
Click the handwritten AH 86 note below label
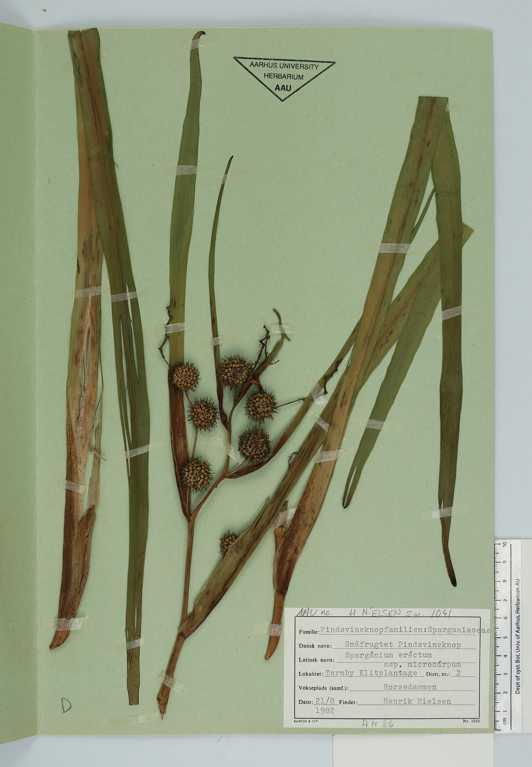tap(378, 724)
